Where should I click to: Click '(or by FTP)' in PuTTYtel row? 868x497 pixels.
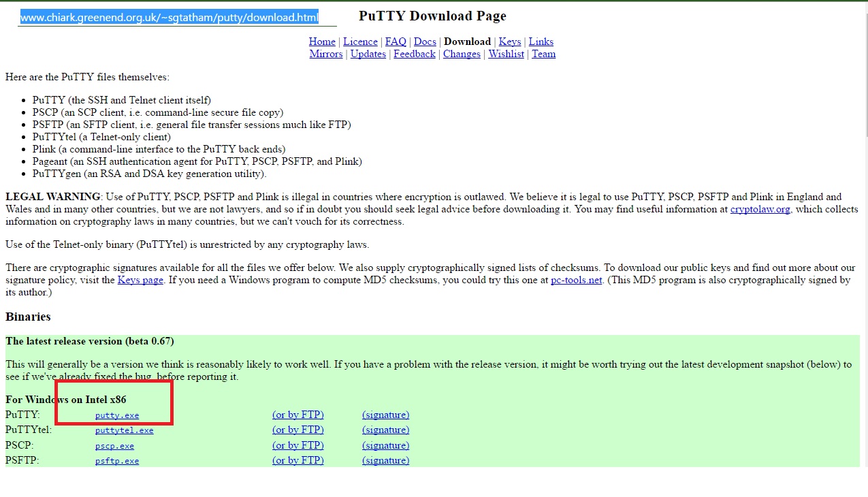[298, 430]
